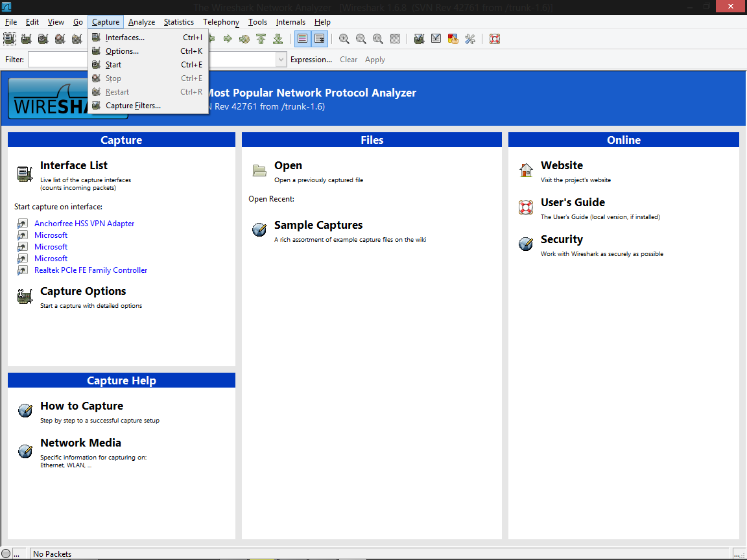Open the Statistics menu
Image resolution: width=747 pixels, height=560 pixels.
179,22
